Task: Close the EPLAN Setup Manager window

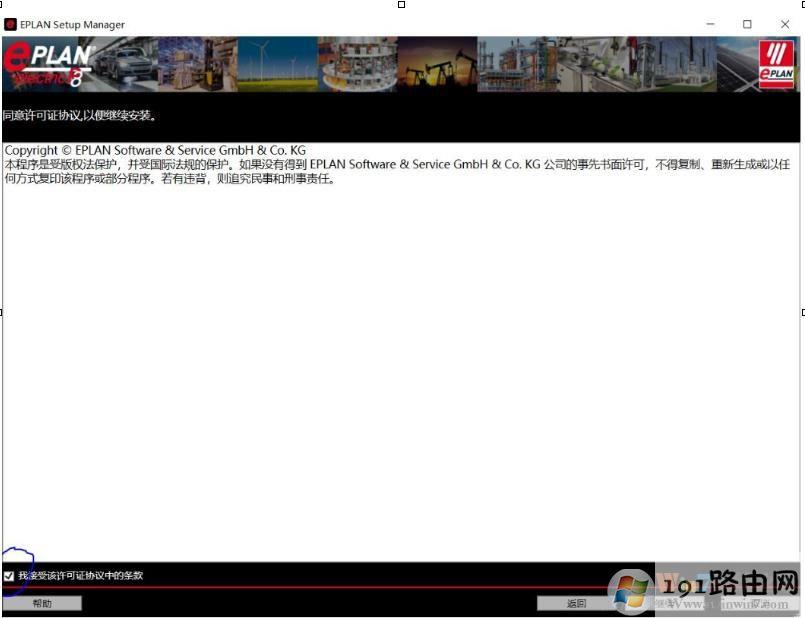Action: point(784,24)
